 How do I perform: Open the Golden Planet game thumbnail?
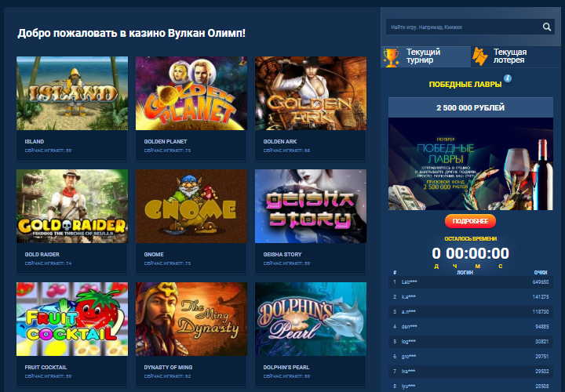(191, 93)
